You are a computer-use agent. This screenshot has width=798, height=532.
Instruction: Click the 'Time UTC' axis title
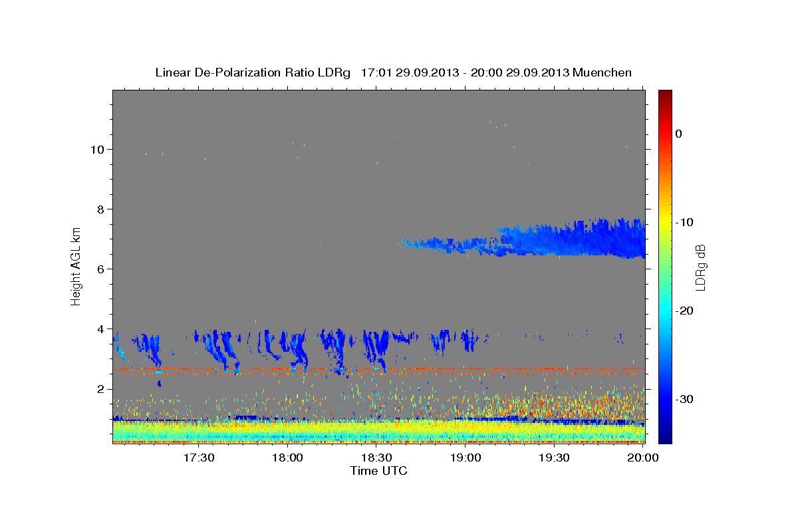(378, 471)
